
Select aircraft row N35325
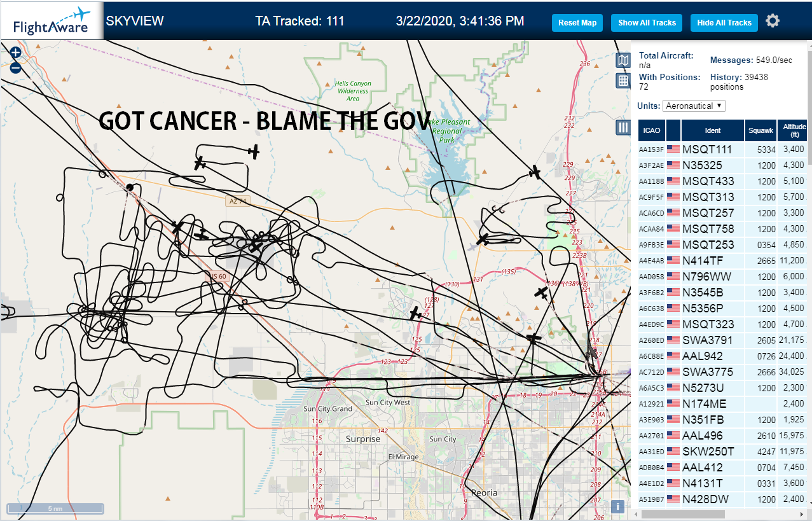(x=723, y=165)
